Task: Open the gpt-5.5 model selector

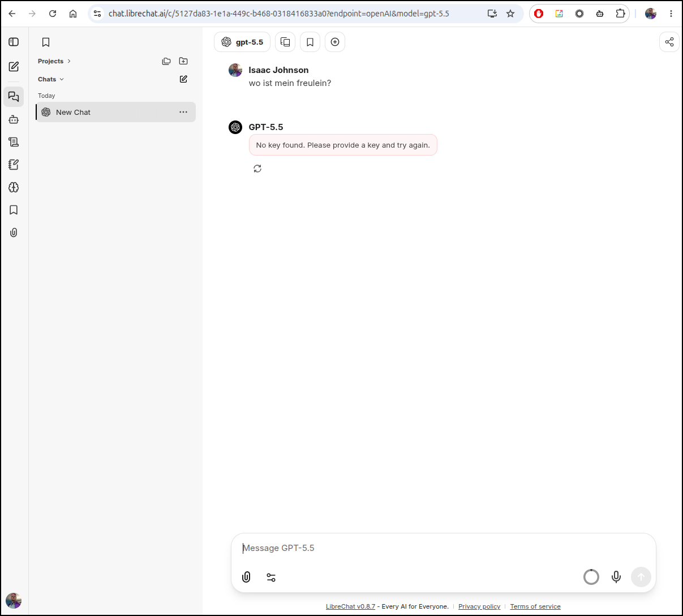Action: pos(242,42)
